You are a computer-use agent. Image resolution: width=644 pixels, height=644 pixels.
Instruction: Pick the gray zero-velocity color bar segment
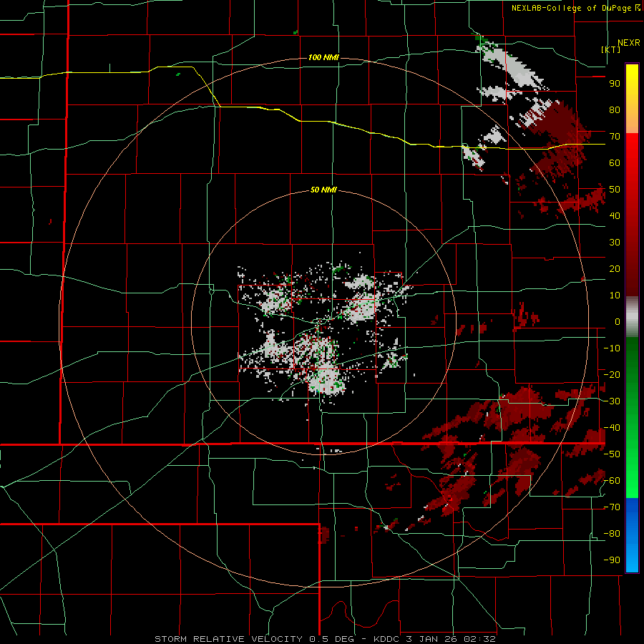coord(632,317)
